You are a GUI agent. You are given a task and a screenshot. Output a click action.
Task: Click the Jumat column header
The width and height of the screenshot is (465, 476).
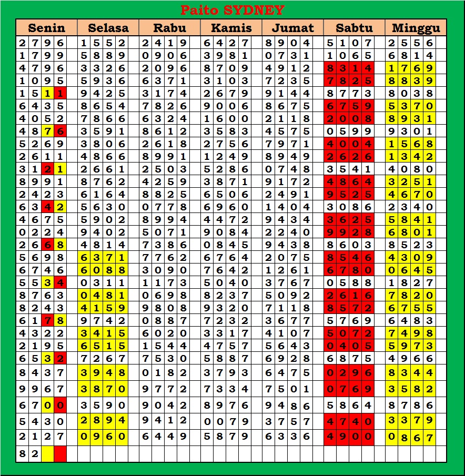tap(293, 28)
